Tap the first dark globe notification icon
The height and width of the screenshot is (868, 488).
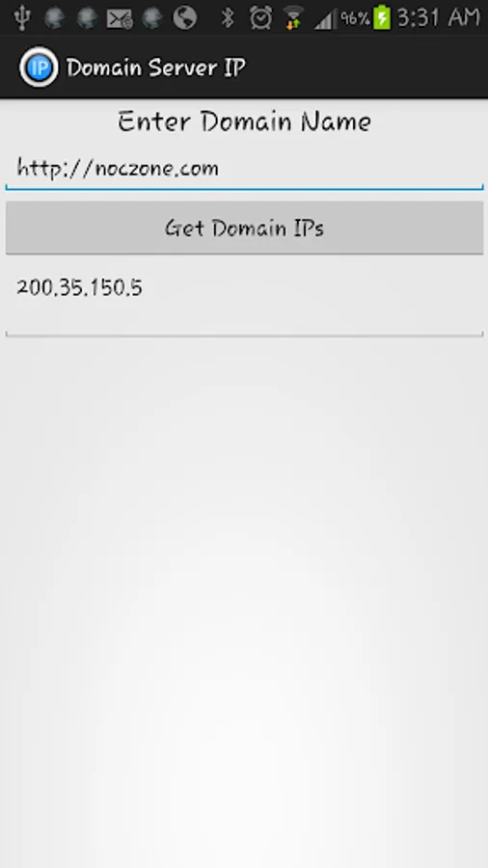pos(55,17)
